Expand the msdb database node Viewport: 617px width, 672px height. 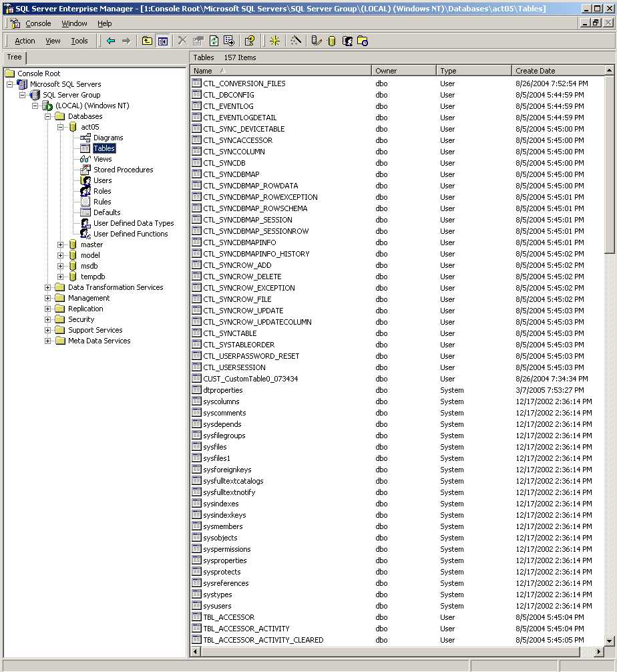point(60,266)
